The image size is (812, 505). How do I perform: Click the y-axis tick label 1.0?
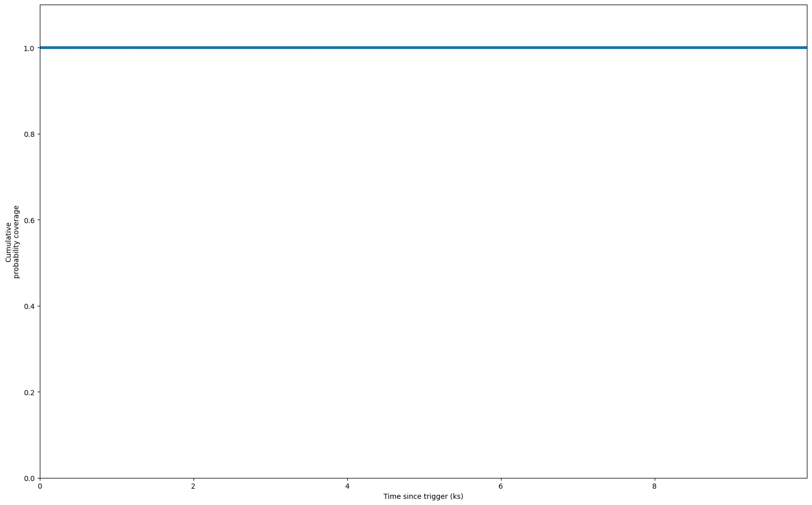coord(29,48)
